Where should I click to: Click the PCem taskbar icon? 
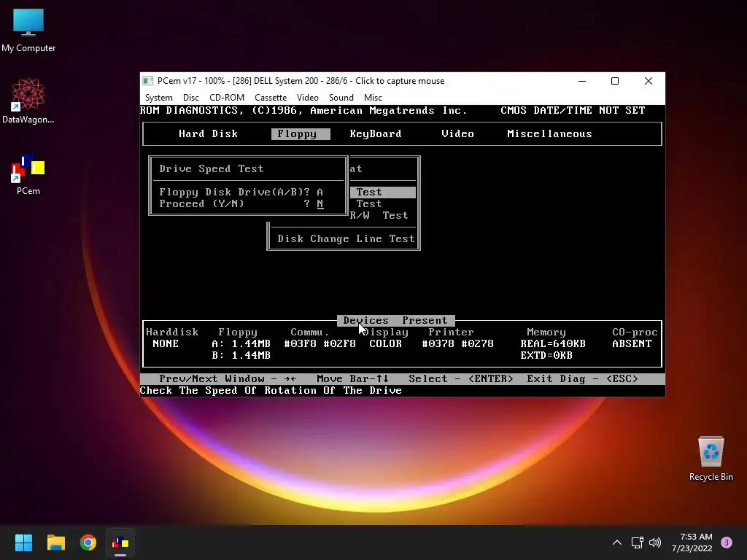click(120, 542)
